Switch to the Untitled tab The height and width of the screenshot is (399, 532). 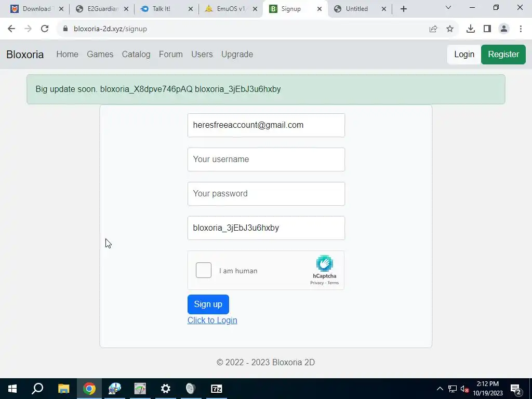pyautogui.click(x=356, y=9)
